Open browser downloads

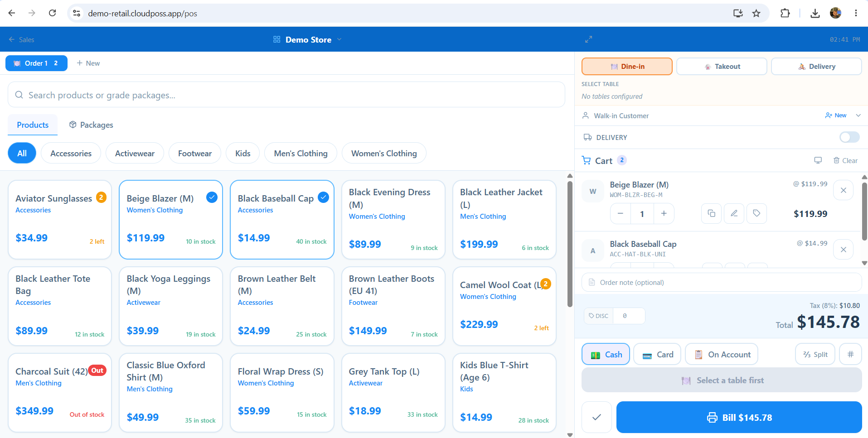click(815, 13)
